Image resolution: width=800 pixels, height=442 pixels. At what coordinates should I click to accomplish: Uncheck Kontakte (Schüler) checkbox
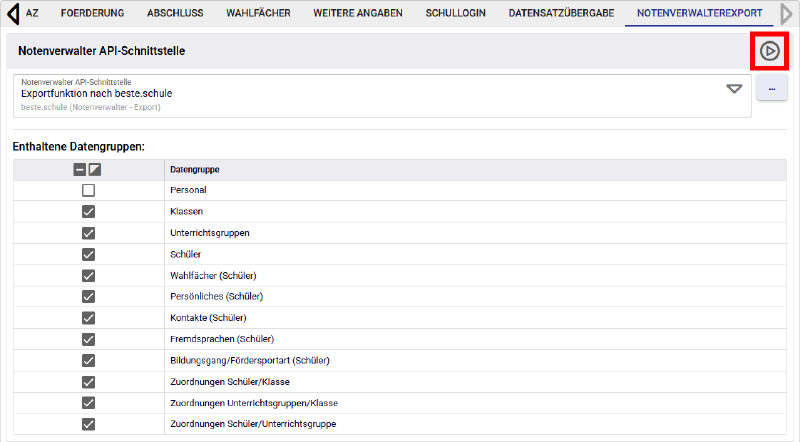(88, 318)
